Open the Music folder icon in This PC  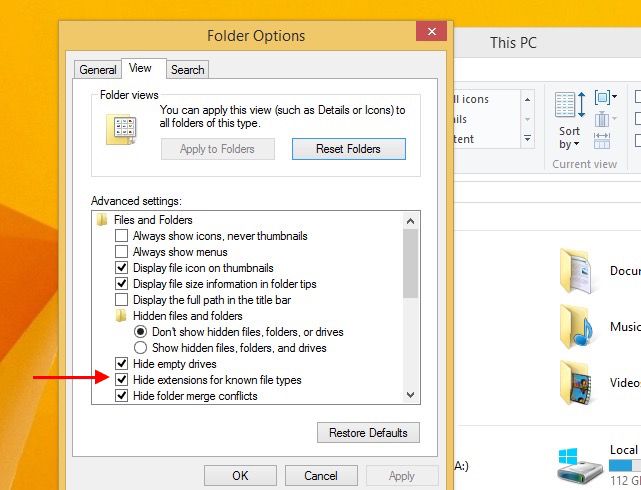[x=576, y=327]
